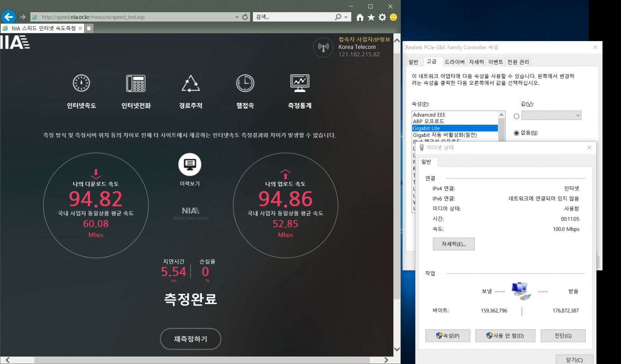Open 인터넷속도 speed gauge icon
The height and width of the screenshot is (364, 621).
point(82,83)
